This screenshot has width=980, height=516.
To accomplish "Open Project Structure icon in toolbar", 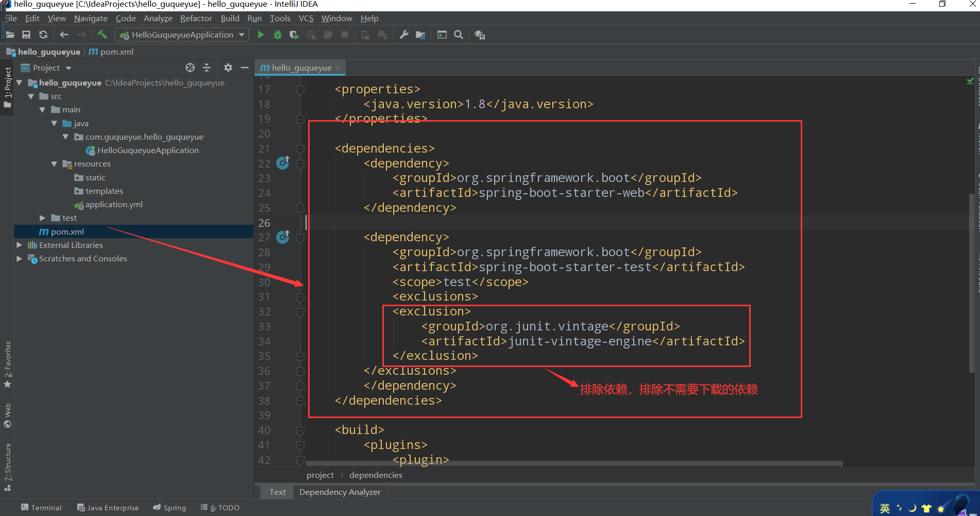I will [420, 35].
